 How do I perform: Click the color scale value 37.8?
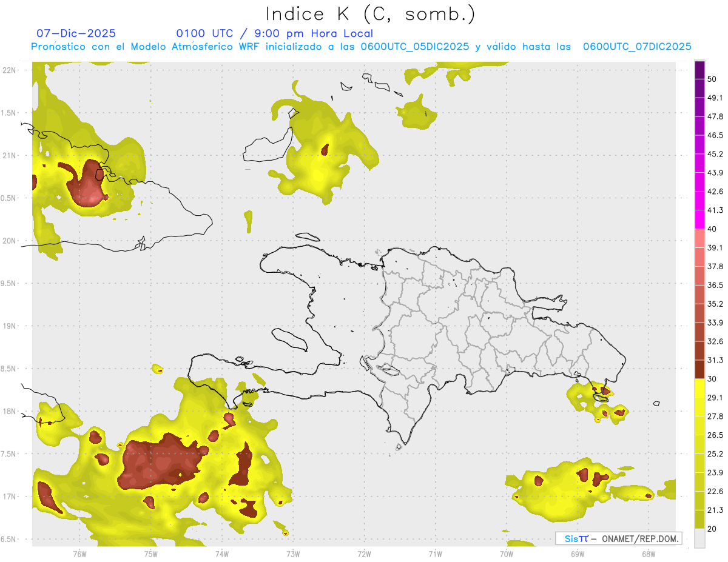pyautogui.click(x=715, y=267)
